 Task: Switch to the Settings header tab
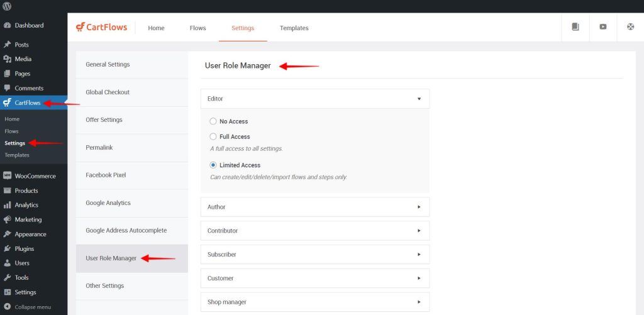click(x=243, y=28)
